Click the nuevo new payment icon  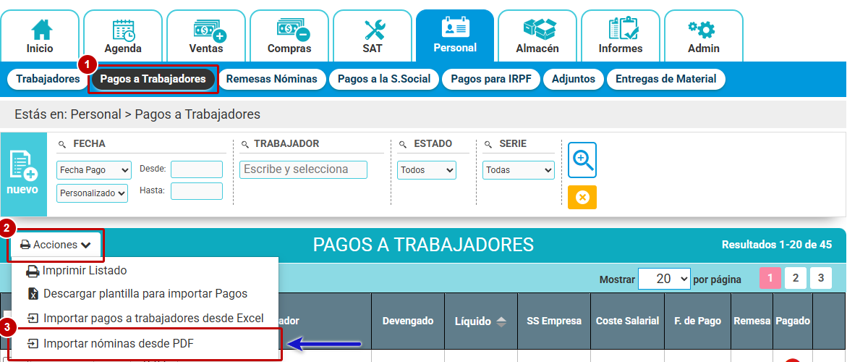click(23, 174)
